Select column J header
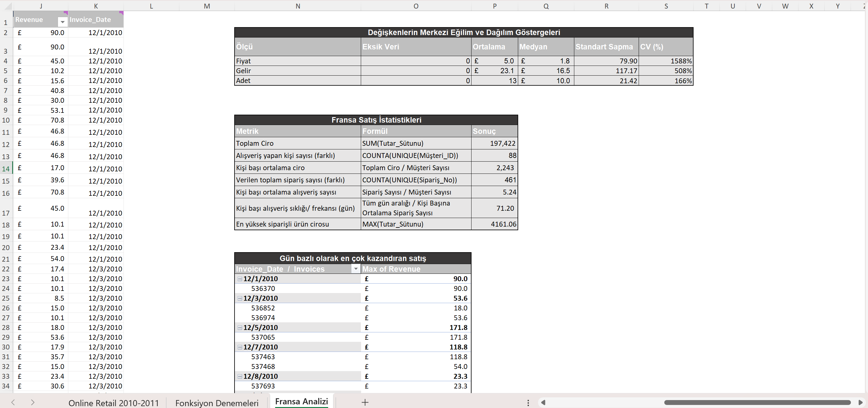This screenshot has width=868, height=408. click(x=41, y=6)
